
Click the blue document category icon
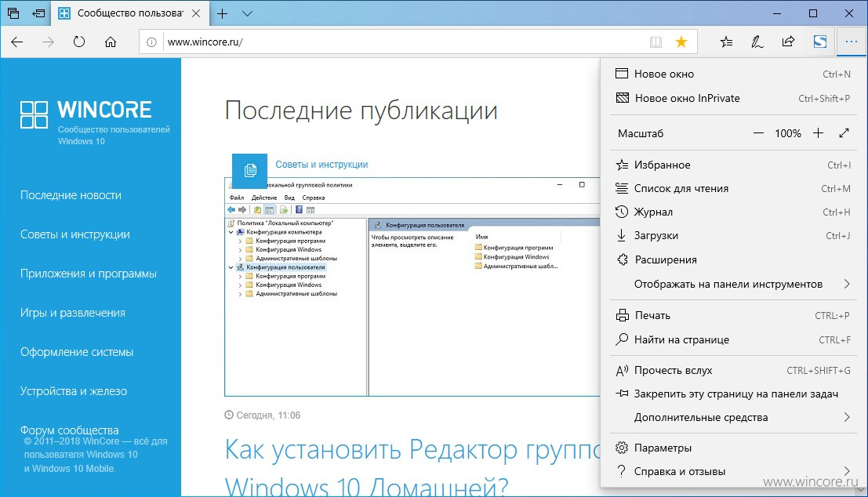pos(249,171)
